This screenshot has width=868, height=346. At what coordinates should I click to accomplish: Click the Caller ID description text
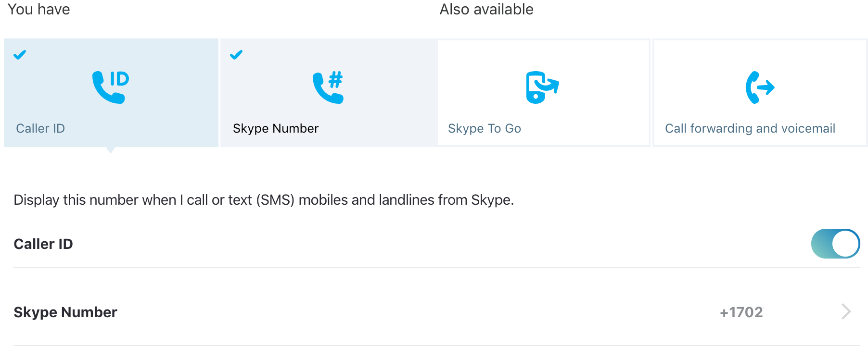[264, 200]
